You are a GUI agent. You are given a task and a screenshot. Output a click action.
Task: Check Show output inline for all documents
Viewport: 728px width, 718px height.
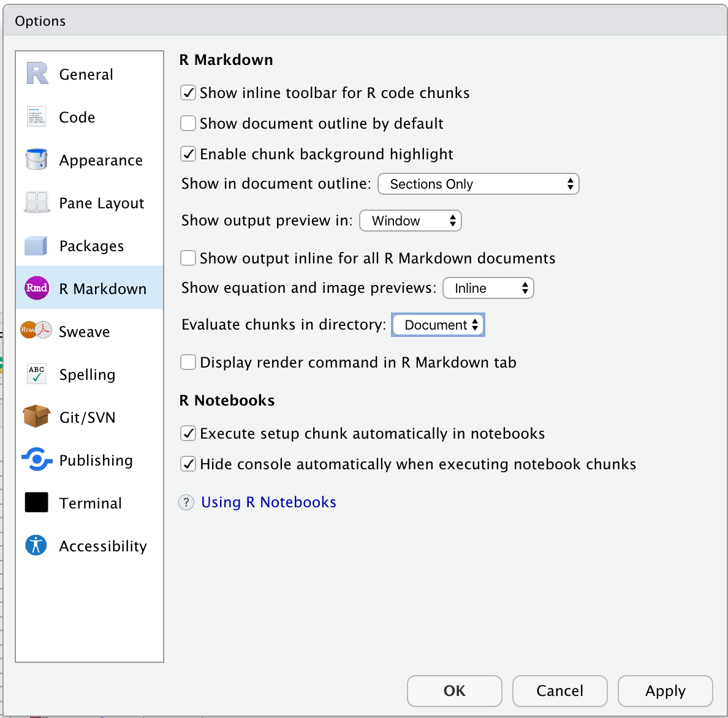(188, 258)
